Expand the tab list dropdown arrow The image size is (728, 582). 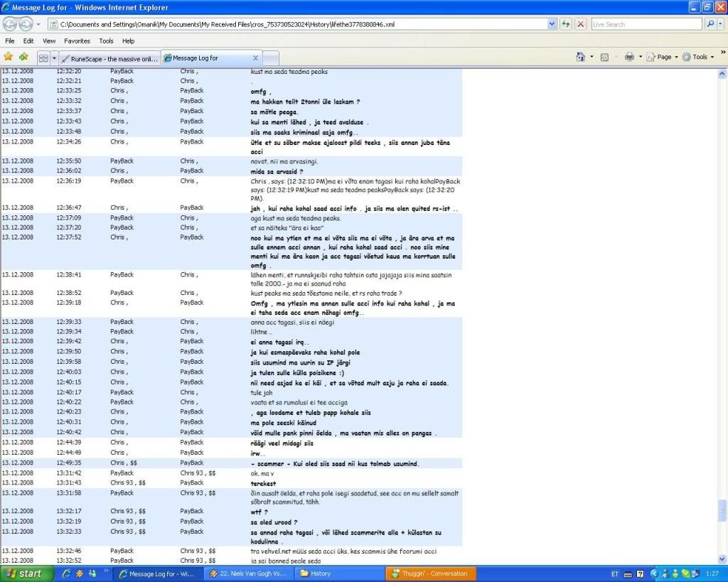point(54,58)
